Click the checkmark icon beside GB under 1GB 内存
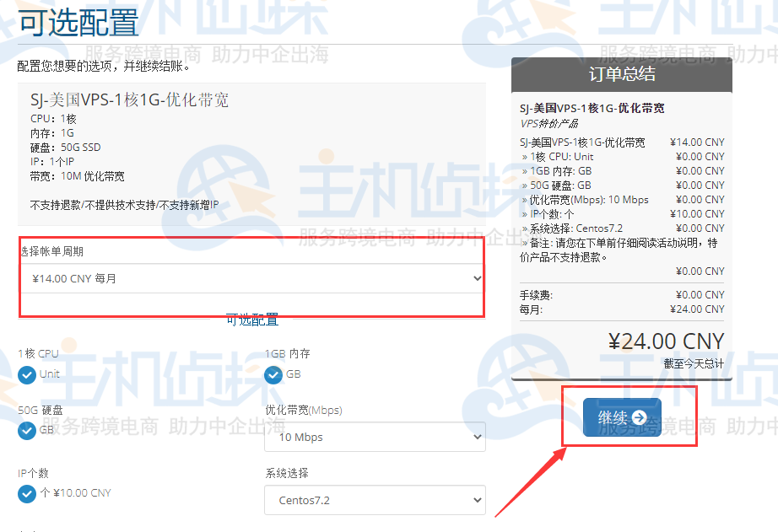The width and height of the screenshot is (778, 532). click(273, 375)
